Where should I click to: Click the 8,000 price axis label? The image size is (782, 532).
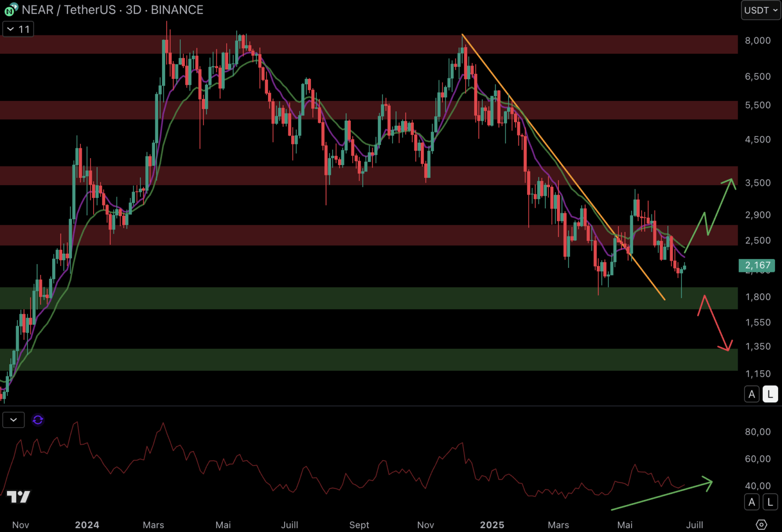(758, 40)
